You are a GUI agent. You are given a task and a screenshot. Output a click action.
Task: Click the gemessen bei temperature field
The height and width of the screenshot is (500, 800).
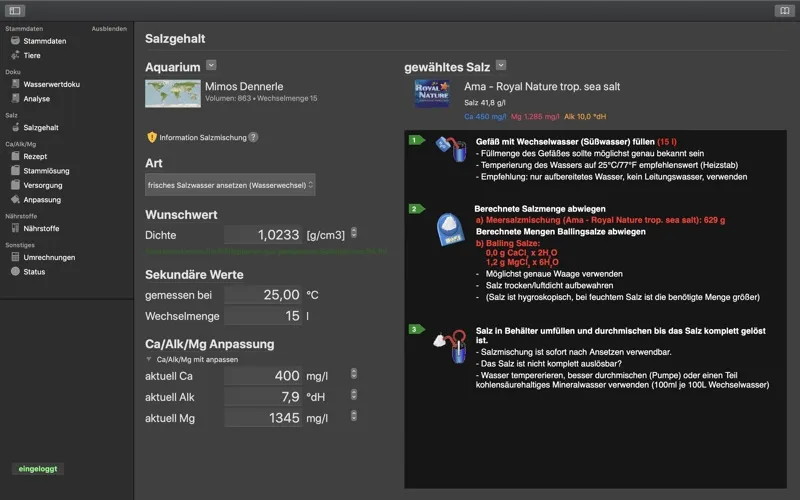(263, 294)
